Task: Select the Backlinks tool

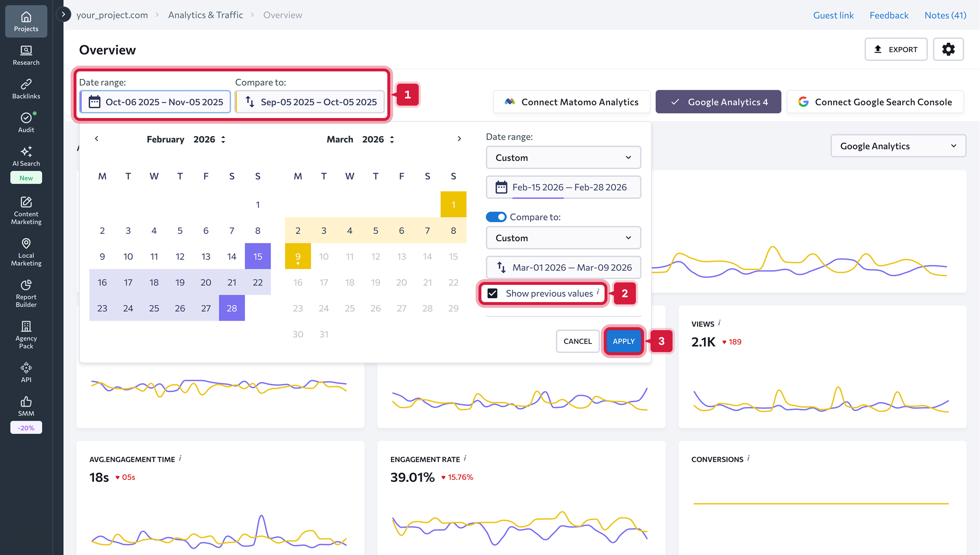Action: 25,88
